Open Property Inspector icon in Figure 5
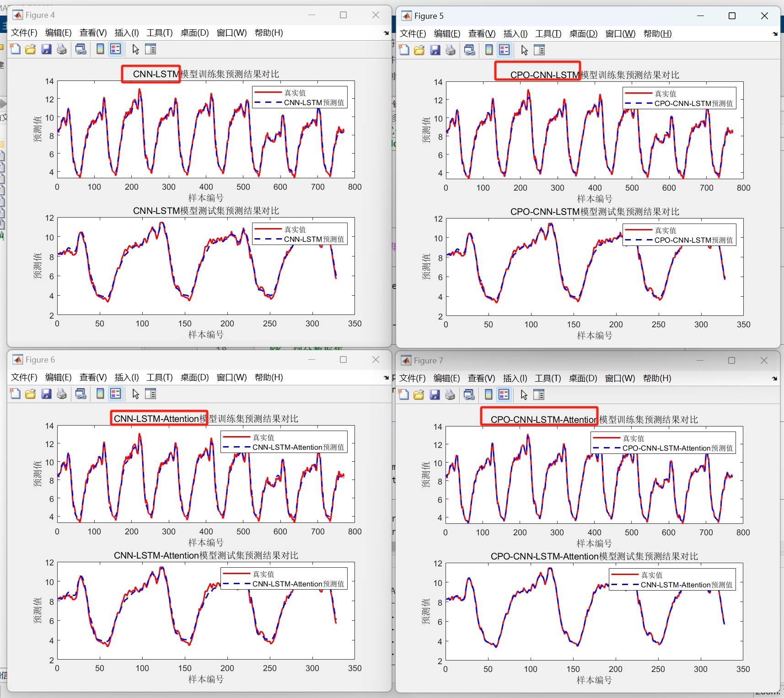Screen dimensions: 784x698 (x=539, y=50)
